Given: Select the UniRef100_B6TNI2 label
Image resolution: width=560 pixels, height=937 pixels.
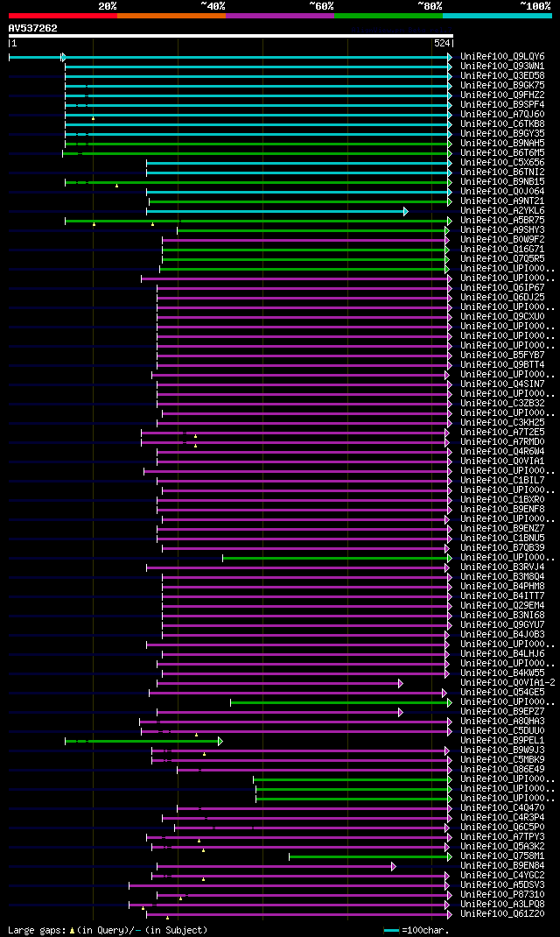Looking at the screenshot, I should pos(502,173).
